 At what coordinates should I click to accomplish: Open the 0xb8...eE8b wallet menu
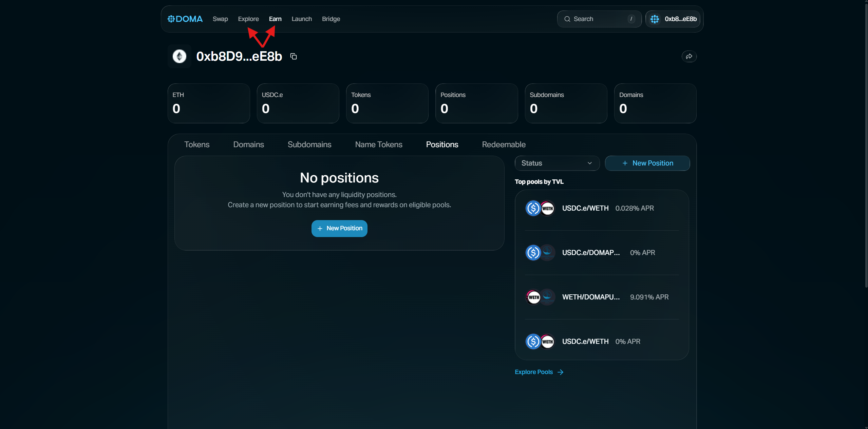tap(680, 19)
